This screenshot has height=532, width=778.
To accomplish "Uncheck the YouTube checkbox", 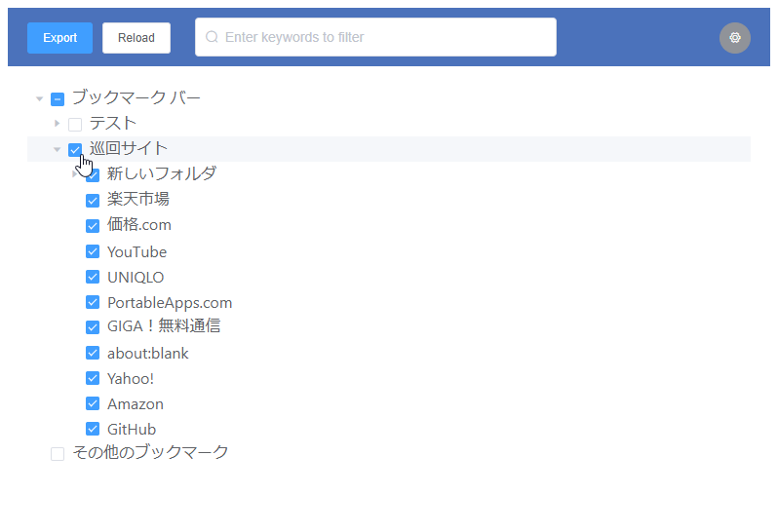I will coord(93,251).
